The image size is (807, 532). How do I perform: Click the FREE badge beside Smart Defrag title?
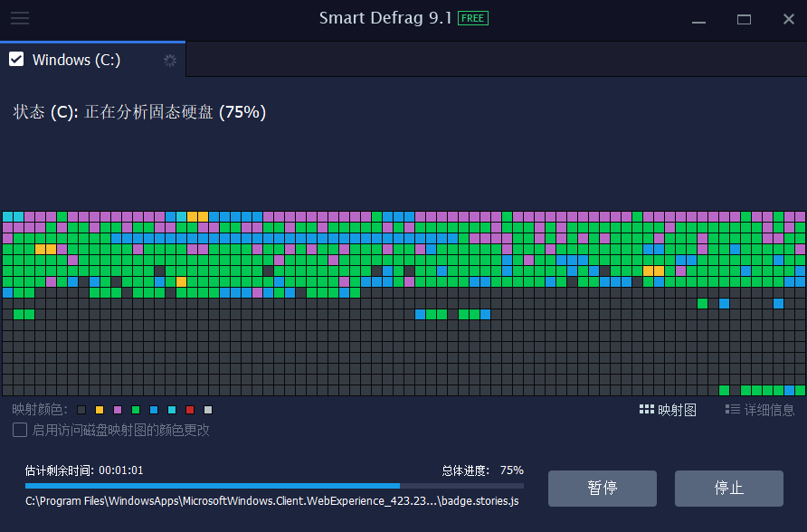click(474, 17)
